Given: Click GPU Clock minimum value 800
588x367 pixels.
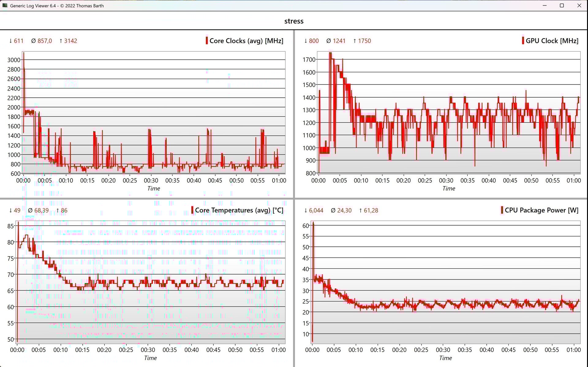Looking at the screenshot, I should [314, 41].
